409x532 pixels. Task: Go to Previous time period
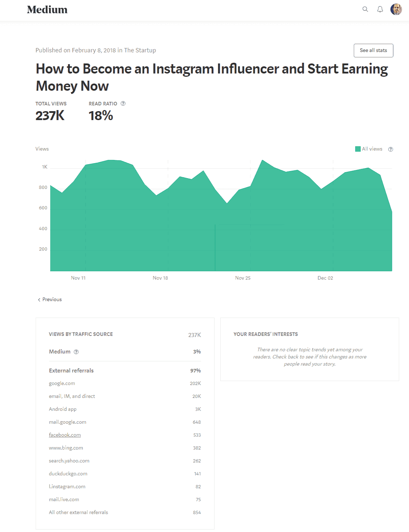coord(52,299)
